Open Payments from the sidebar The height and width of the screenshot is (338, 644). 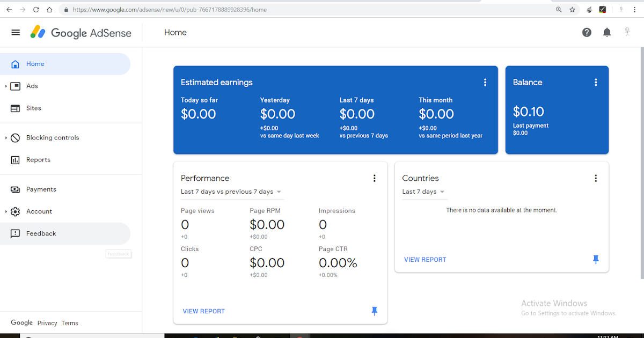pyautogui.click(x=41, y=189)
